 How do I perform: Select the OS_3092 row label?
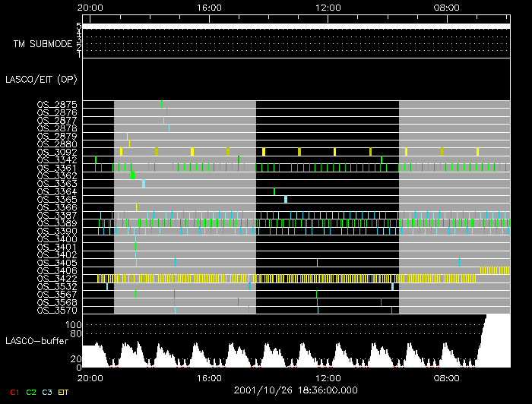click(x=57, y=152)
